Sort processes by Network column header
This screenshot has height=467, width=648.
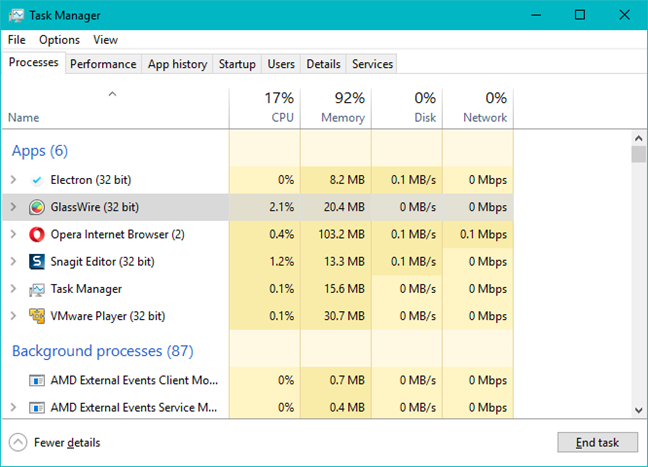[x=478, y=108]
